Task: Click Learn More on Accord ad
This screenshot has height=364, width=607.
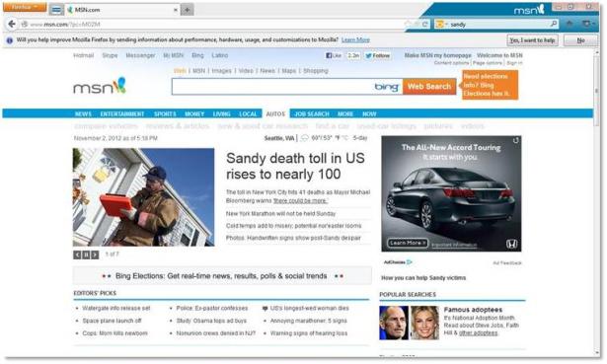Action: point(408,243)
